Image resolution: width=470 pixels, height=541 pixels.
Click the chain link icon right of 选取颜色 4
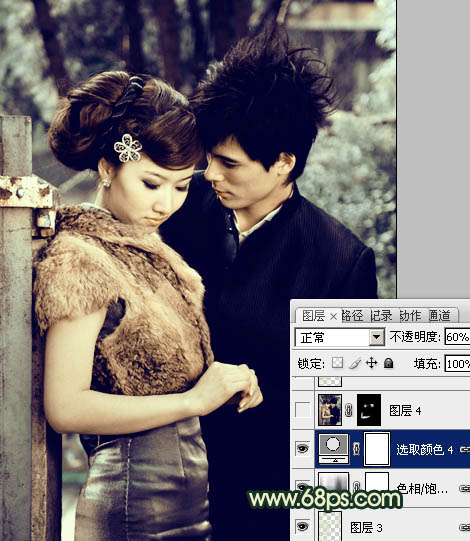point(465,449)
